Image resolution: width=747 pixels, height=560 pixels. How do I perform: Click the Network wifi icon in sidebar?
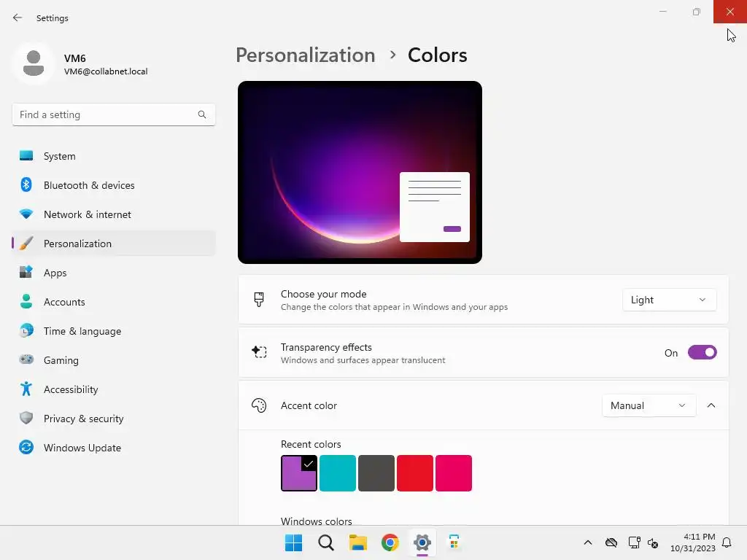coord(26,214)
